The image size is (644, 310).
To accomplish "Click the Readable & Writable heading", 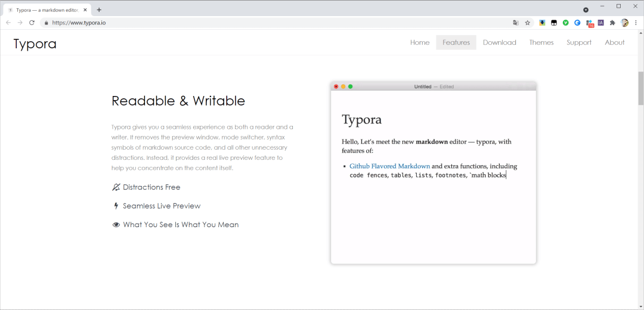I will [178, 101].
